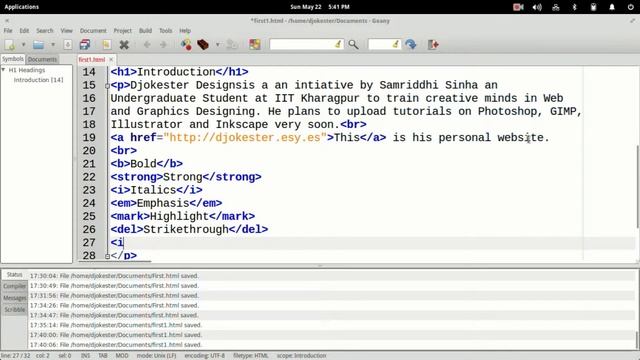The height and width of the screenshot is (360, 640).
Task: Open the volume control in system tray
Action: tap(537, 7)
